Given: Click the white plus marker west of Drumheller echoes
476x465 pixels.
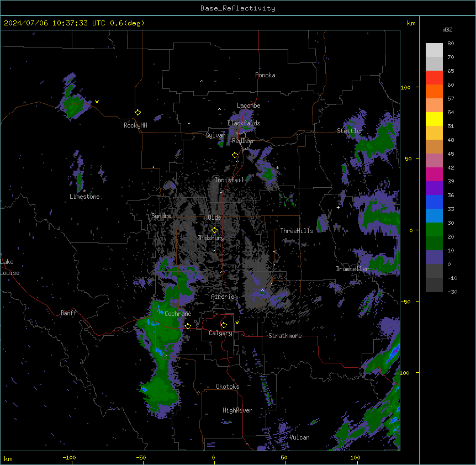Looking at the screenshot, I should coord(338,207).
